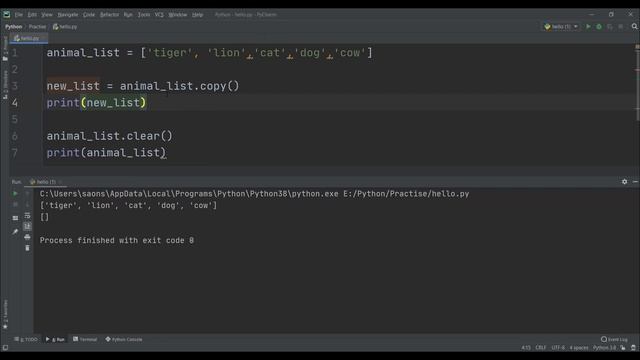Screen dimensions: 640x360
Task: Open the Run tool window tab at bottom
Action: [x=55, y=339]
